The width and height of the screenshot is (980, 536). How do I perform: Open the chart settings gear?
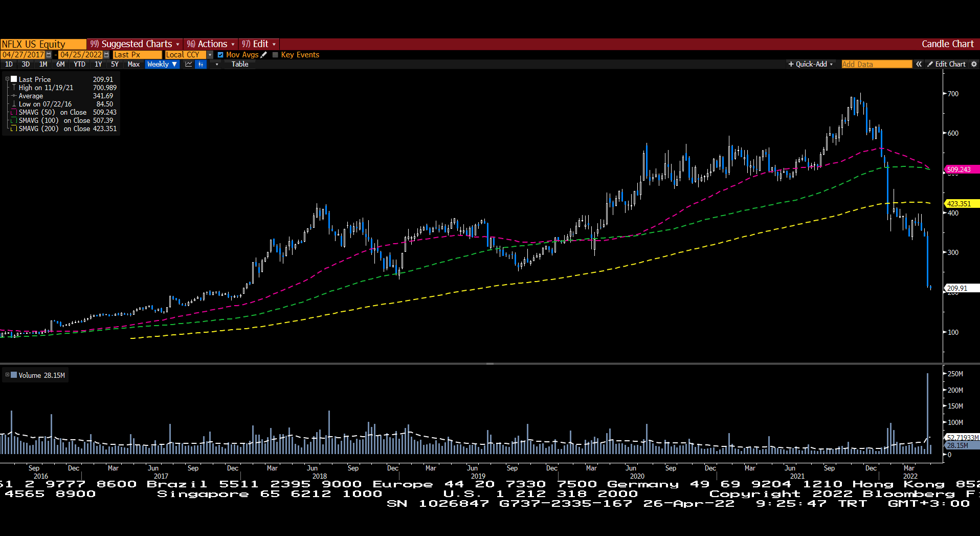click(x=974, y=64)
